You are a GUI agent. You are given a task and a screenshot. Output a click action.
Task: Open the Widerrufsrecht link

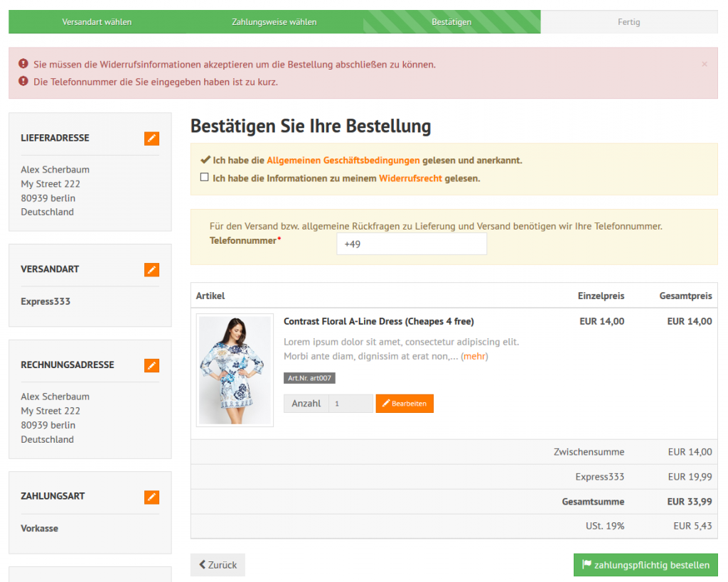(x=410, y=179)
